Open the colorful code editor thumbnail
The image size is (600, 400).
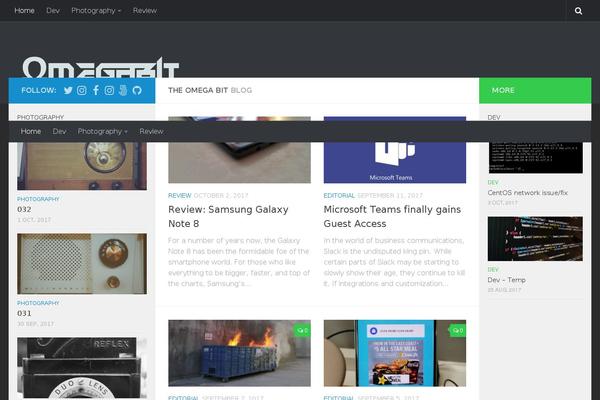(535, 239)
